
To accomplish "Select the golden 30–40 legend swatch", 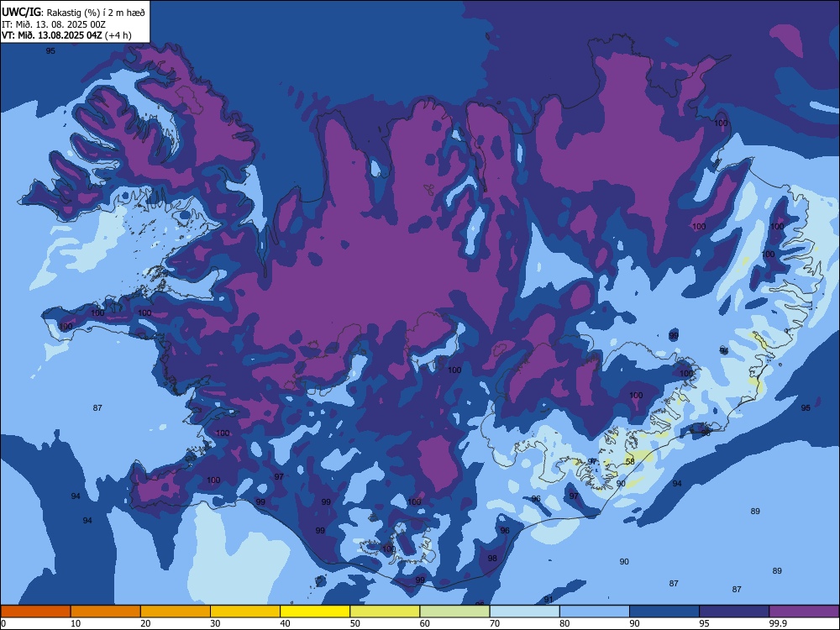I will 245,612.
